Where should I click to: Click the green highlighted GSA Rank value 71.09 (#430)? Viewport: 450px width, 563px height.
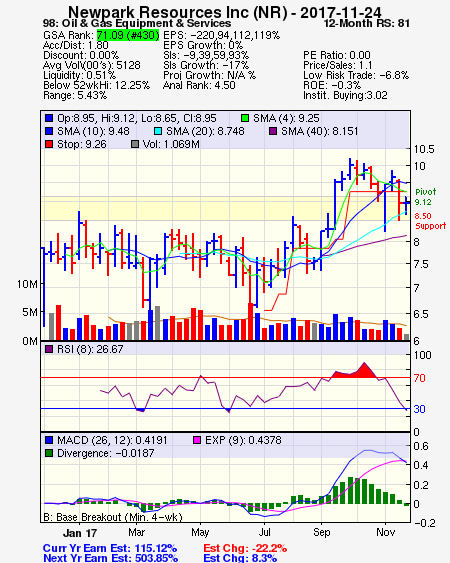click(x=128, y=35)
